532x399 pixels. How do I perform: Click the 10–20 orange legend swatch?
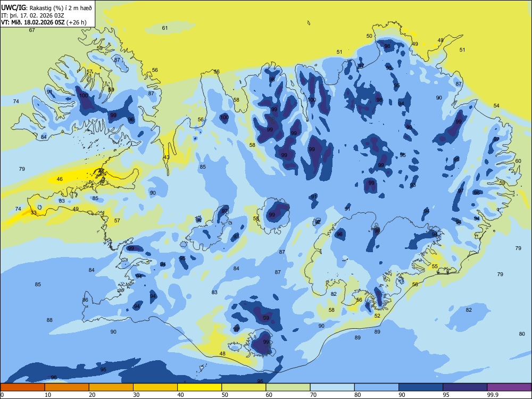click(67, 387)
